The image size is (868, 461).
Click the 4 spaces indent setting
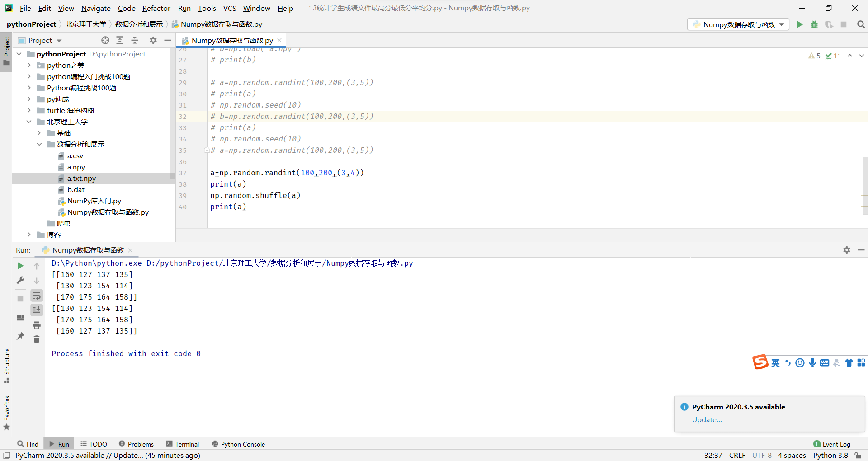coord(792,456)
